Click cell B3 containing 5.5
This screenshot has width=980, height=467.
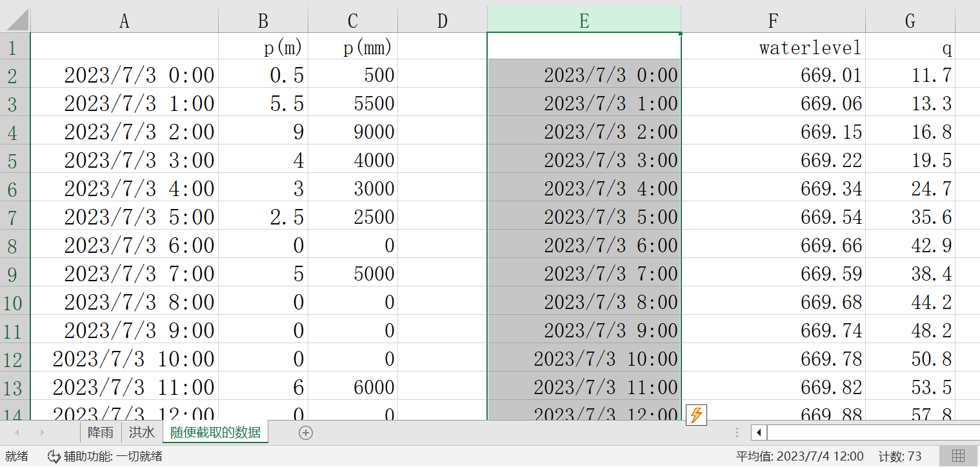(x=263, y=103)
